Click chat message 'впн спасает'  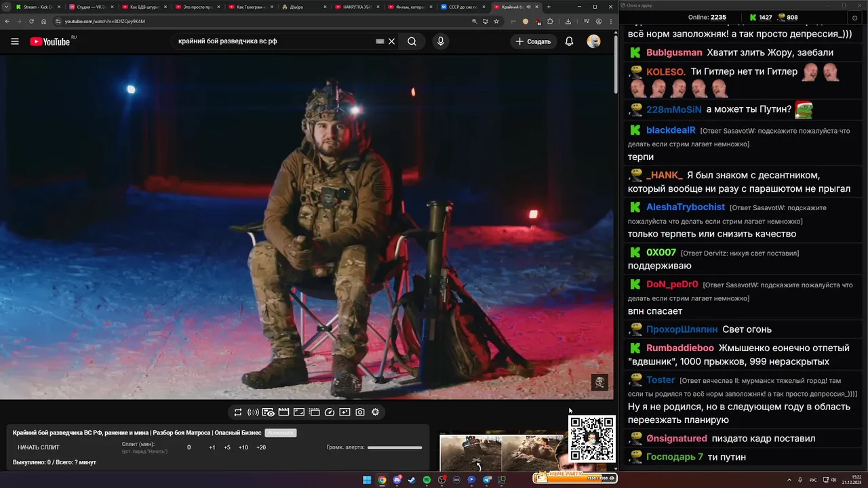[655, 312]
